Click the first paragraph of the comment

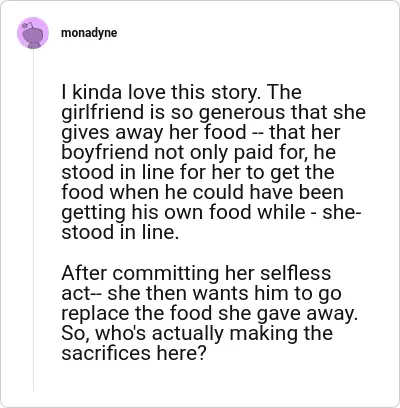pyautogui.click(x=213, y=162)
